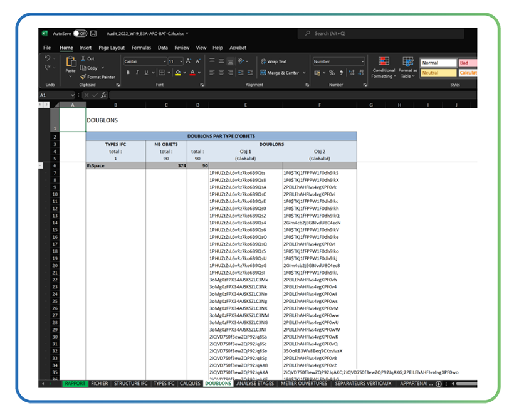
Task: Open the Number format dropdown
Action: point(362,61)
